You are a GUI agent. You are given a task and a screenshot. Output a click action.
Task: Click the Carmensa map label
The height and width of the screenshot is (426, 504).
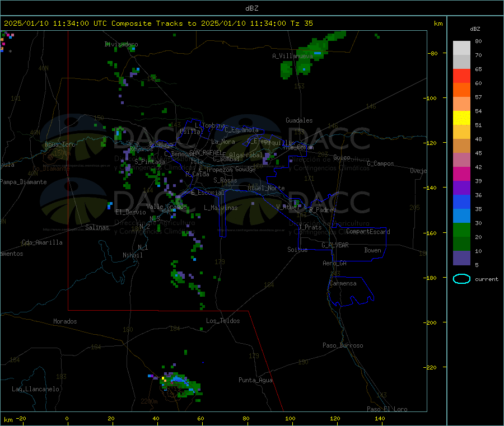point(343,283)
